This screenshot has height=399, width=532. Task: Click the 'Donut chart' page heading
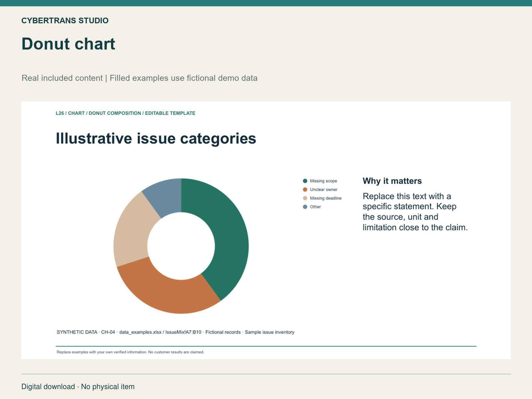(68, 44)
